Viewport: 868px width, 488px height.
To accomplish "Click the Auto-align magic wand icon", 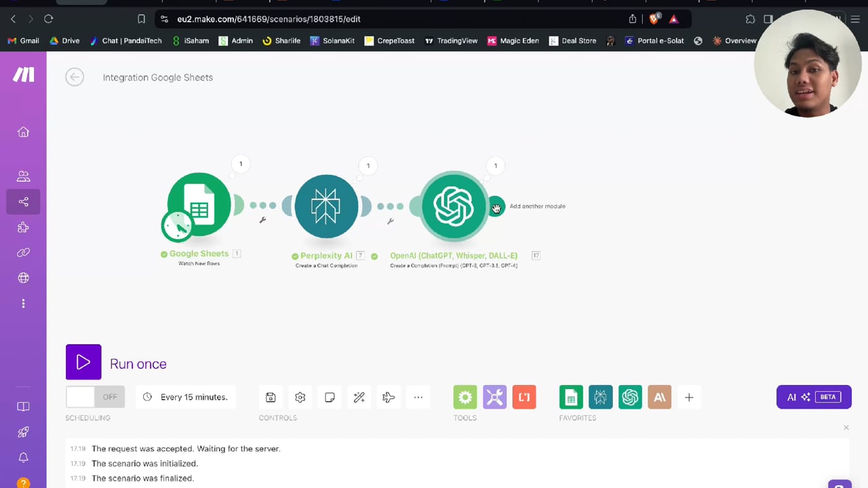I will [359, 397].
